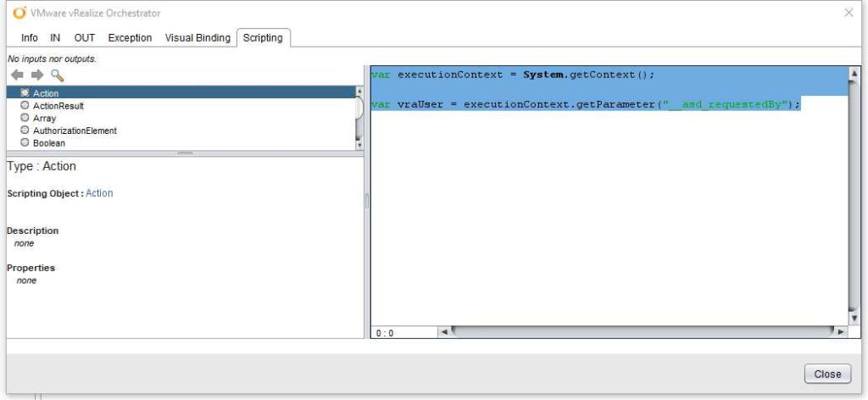Click the vRealize Orchestrator logo icon
Image resolution: width=868 pixels, height=400 pixels.
(x=19, y=13)
